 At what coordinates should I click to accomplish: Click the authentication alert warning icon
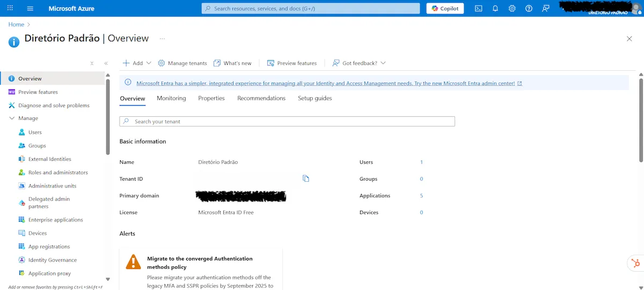point(133,261)
